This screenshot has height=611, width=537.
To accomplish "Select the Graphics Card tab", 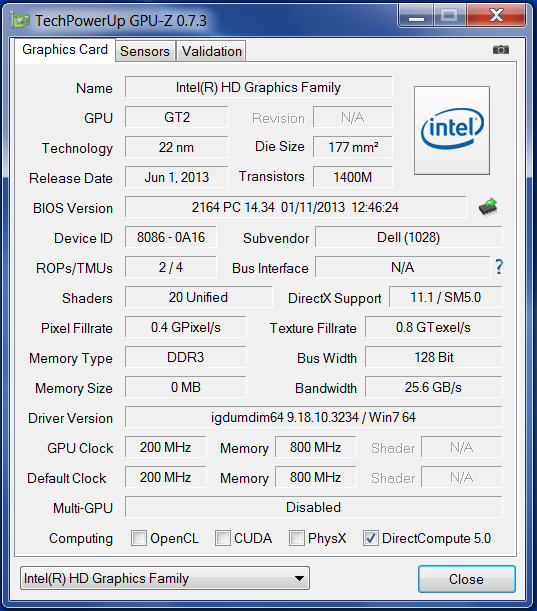I will 65,50.
